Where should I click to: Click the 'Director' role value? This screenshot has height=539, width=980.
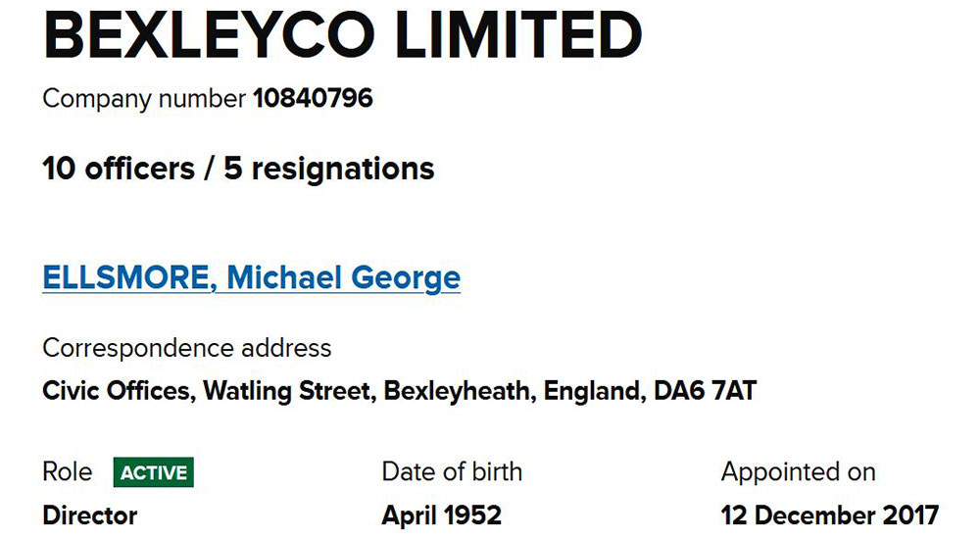[x=90, y=515]
